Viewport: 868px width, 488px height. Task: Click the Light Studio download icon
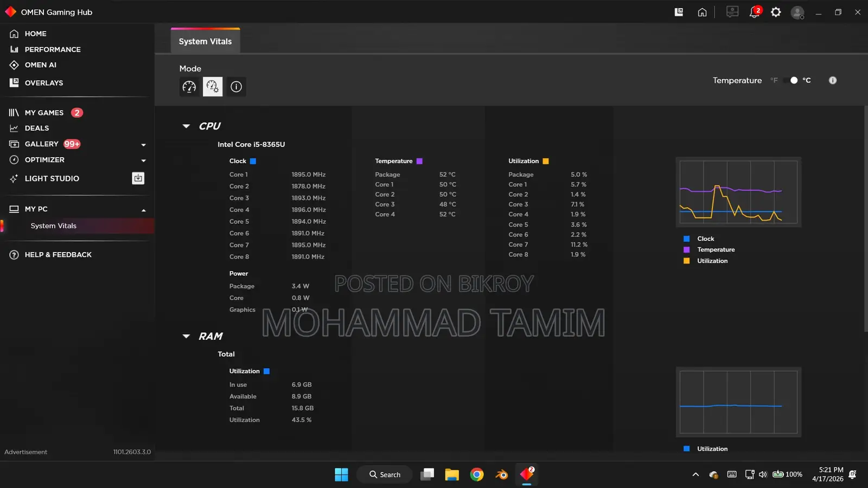[138, 178]
